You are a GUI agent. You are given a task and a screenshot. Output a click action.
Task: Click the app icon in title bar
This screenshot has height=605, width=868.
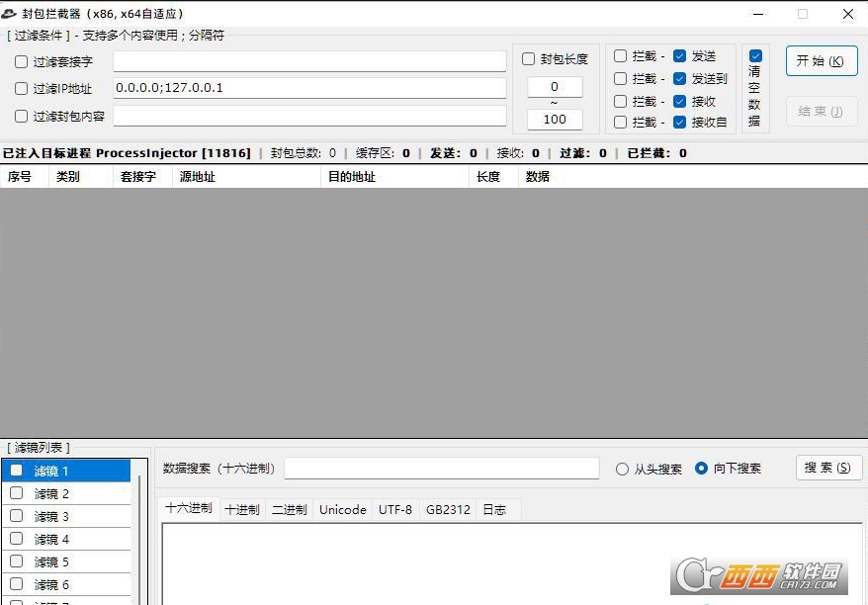pos(10,14)
